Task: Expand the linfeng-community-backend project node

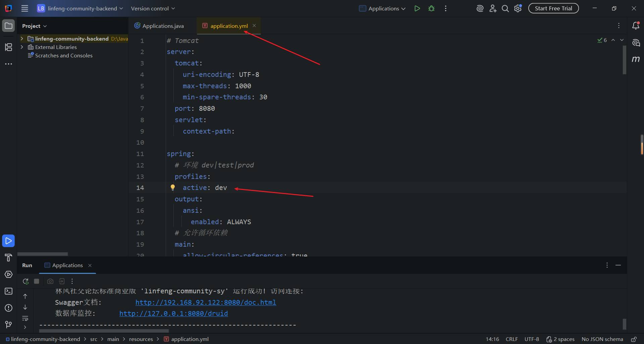Action: [22, 39]
